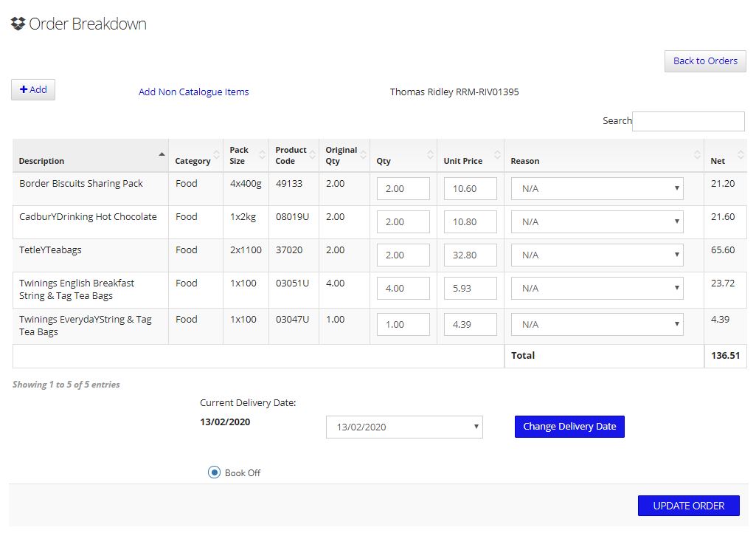This screenshot has width=756, height=533.
Task: Open Add Non Catalogue Items link
Action: pos(193,92)
